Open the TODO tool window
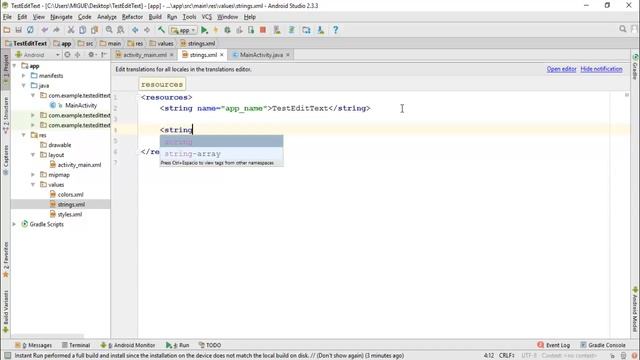 point(210,345)
